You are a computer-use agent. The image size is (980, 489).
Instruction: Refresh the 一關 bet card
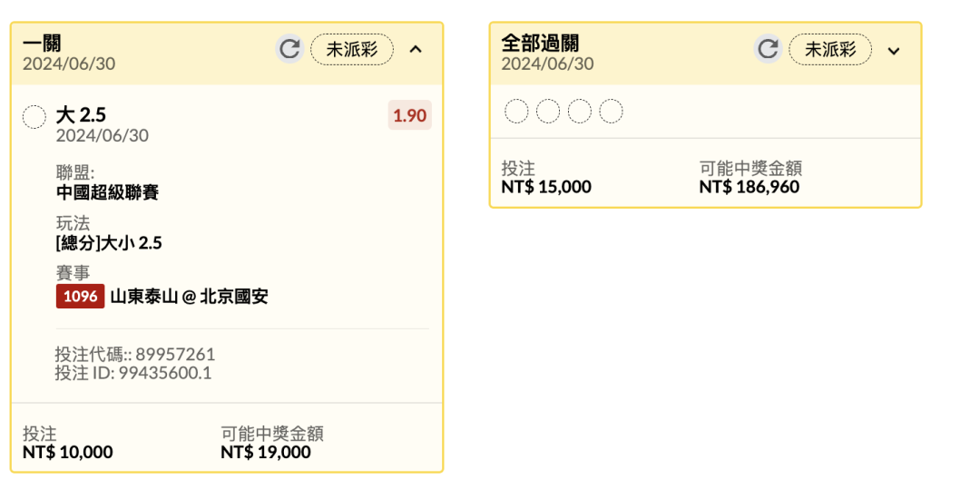[x=289, y=49]
